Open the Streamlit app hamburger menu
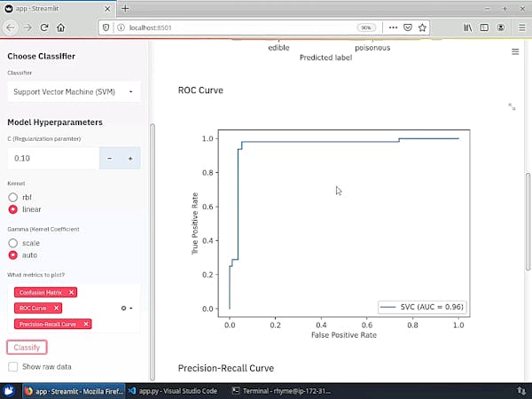Viewport: 532px width, 399px height. point(515,51)
